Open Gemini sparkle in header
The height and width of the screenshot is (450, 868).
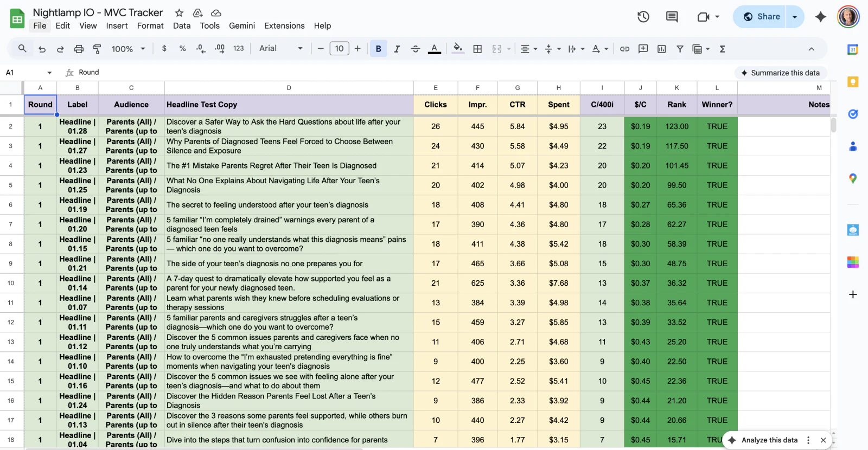[x=821, y=17]
